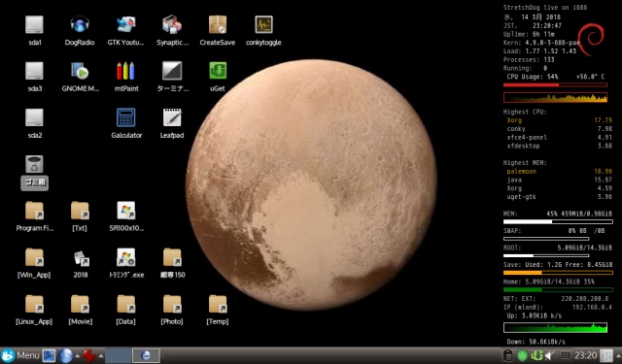The width and height of the screenshot is (622, 364).
Task: Open the 23:20 panel clock
Action: [x=585, y=355]
